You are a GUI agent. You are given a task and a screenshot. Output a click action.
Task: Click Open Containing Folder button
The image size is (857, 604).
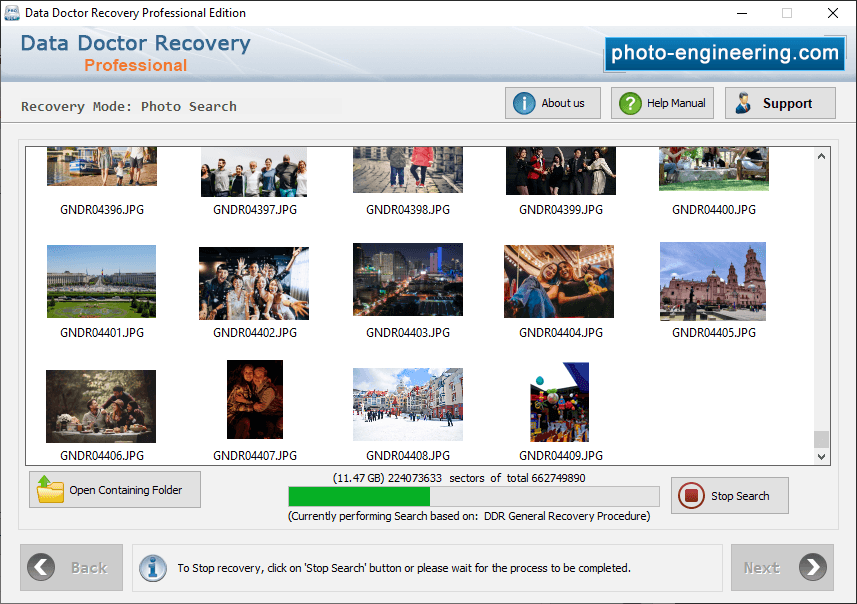[115, 489]
